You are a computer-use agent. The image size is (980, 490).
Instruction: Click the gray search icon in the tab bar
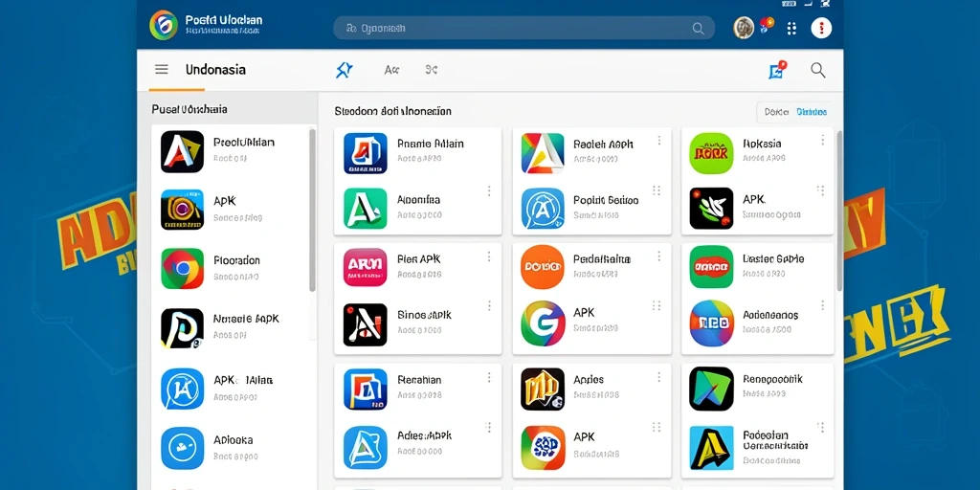[x=818, y=70]
